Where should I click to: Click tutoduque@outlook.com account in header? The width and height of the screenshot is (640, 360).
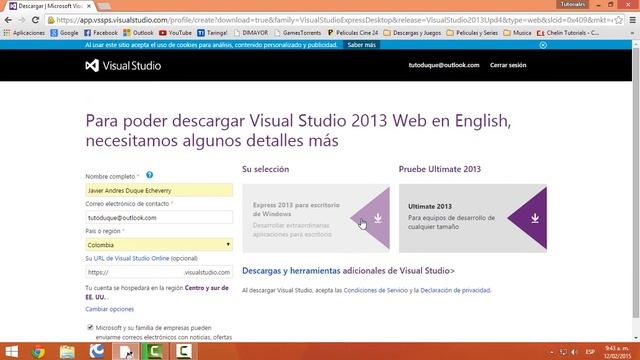(444, 65)
